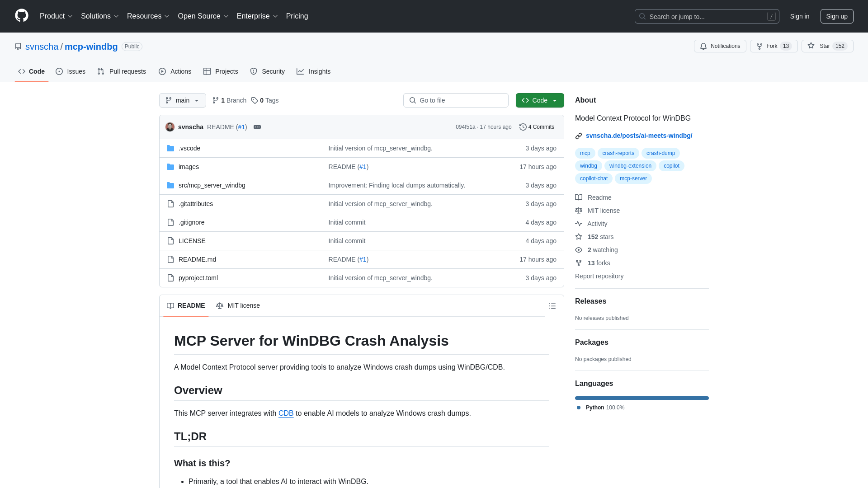Click the fork icon beside 13 forks

pyautogui.click(x=579, y=263)
